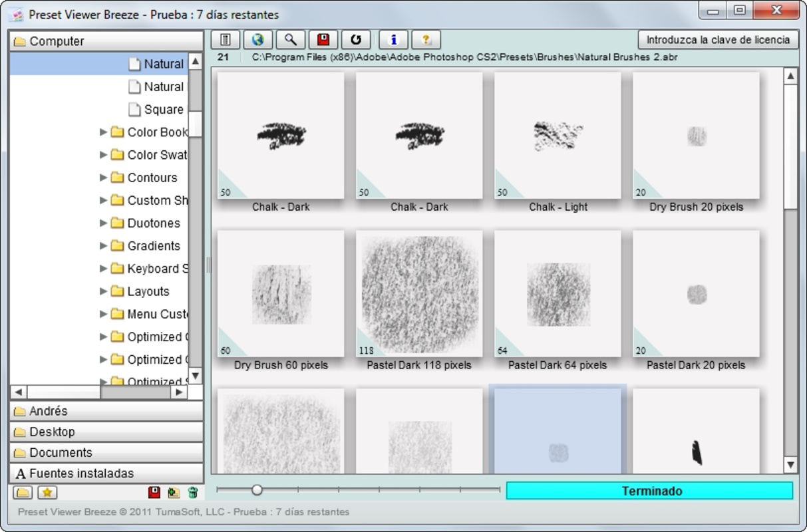Screen dimensions: 807x532
Task: Switch to the Documents sidebar section
Action: (106, 452)
